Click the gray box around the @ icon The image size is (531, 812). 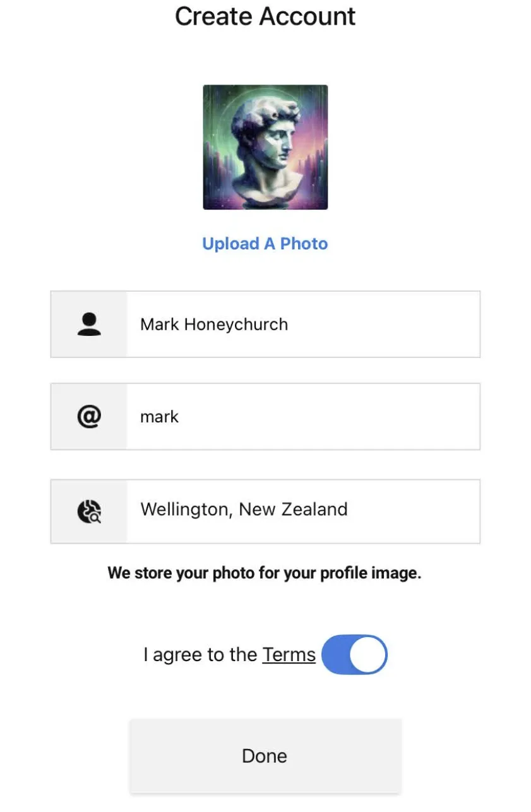(x=89, y=416)
